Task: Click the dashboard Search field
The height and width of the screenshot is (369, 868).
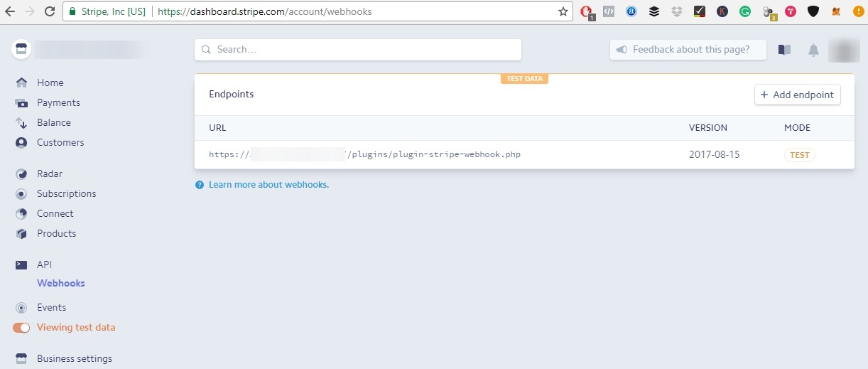Action: 358,50
